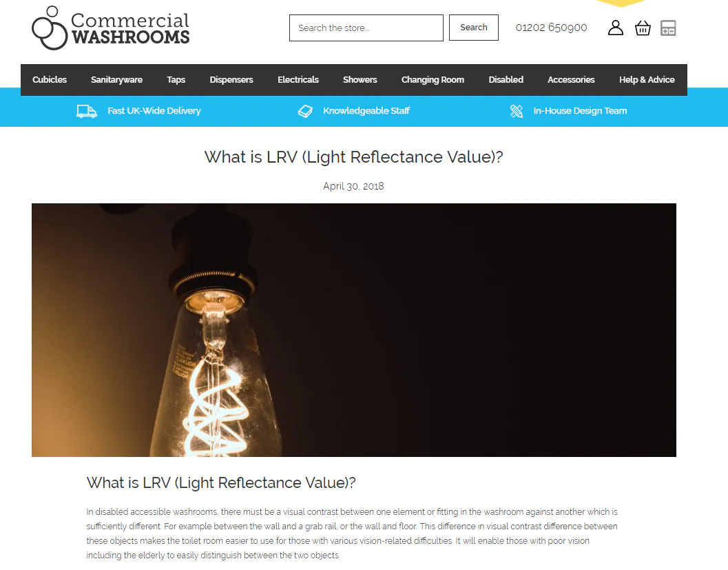Open the shopping basket icon
The width and height of the screenshot is (728, 570).
point(643,28)
